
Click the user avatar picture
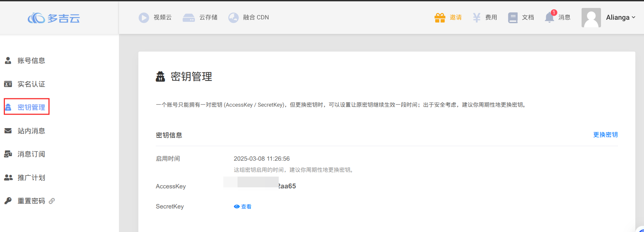point(591,18)
